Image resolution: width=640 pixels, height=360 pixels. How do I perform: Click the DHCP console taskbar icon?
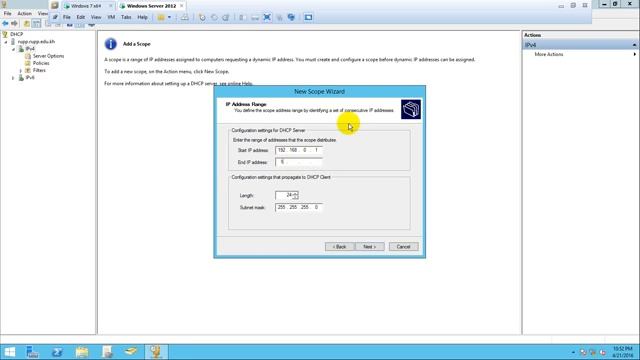point(156,352)
